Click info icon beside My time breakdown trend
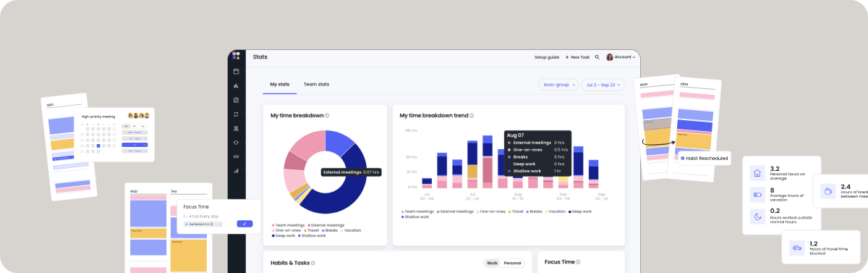The width and height of the screenshot is (868, 273). tap(471, 115)
